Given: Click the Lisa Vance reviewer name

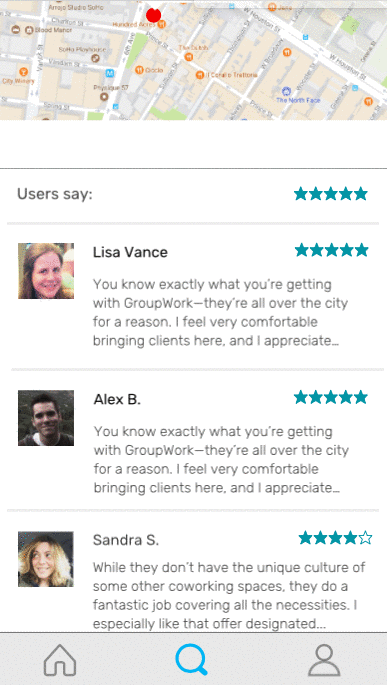Looking at the screenshot, I should pos(130,252).
